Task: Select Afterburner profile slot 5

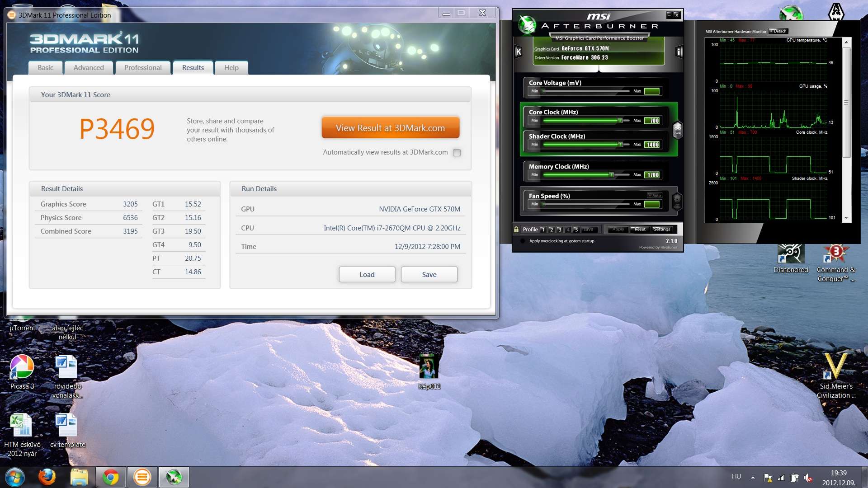Action: [x=576, y=230]
